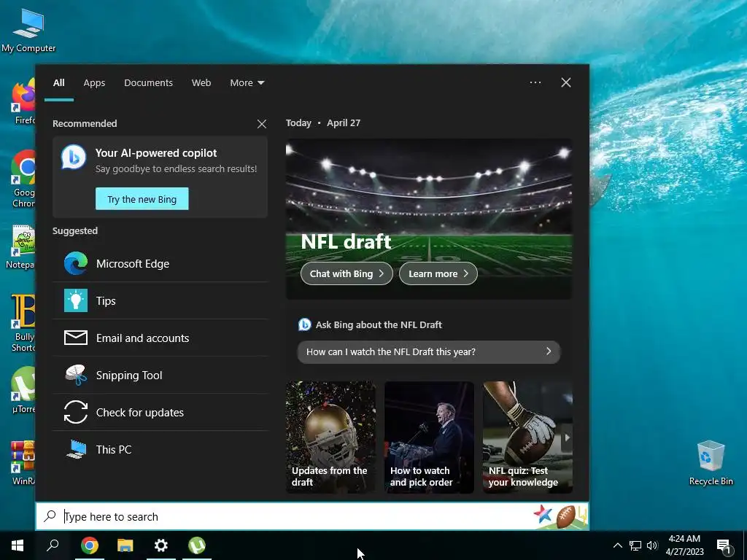Select the My Computer desktop icon
The image size is (747, 560).
tap(28, 30)
